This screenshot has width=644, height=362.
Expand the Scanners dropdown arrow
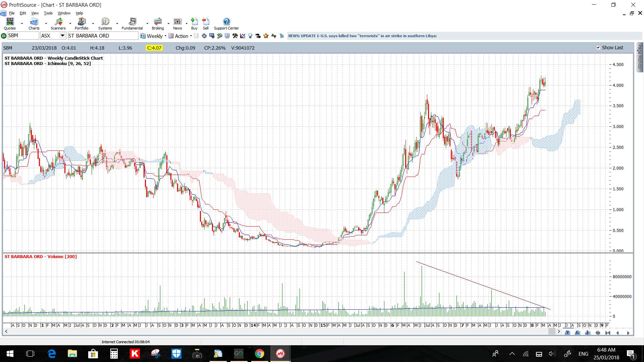point(70,24)
